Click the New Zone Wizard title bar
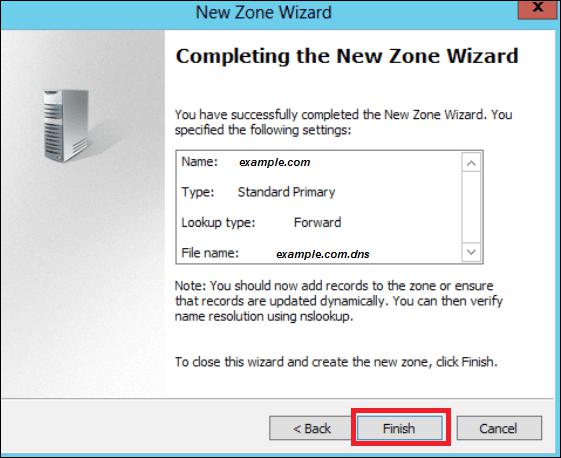Viewport: 561px width, 458px height. [263, 13]
